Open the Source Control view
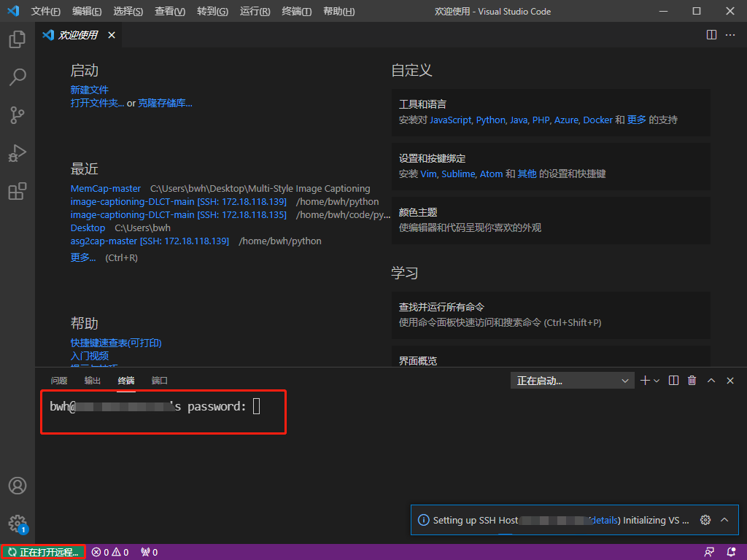Viewport: 747px width, 560px height. pos(18,115)
